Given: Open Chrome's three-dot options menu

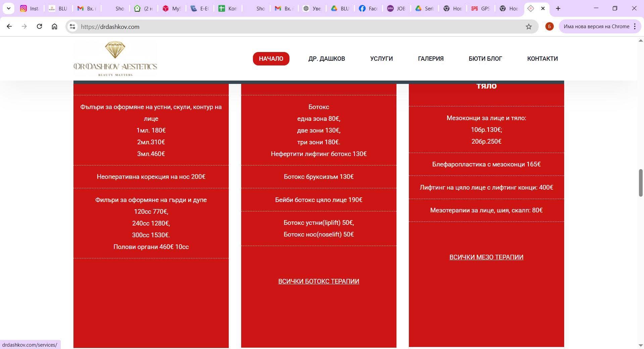Looking at the screenshot, I should 635,27.
